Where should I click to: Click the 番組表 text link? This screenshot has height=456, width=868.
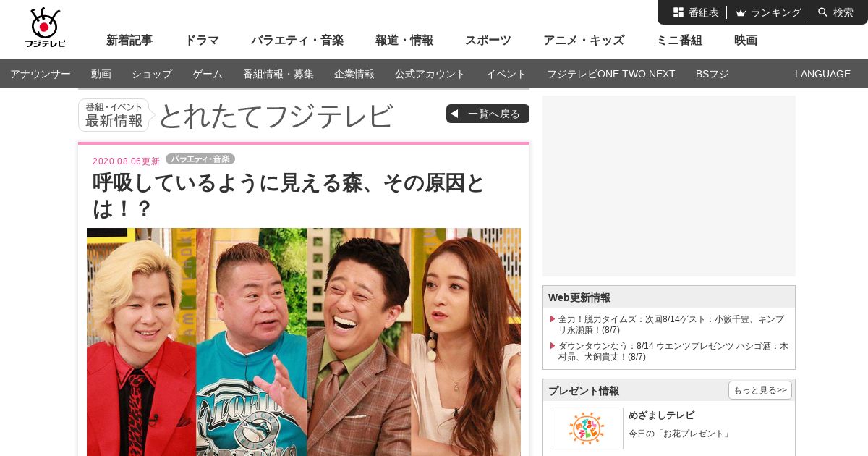coord(704,12)
